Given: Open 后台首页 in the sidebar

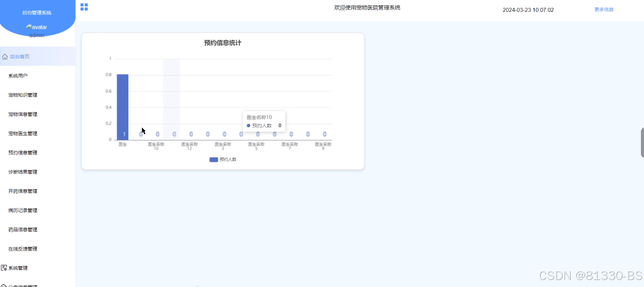Looking at the screenshot, I should click(x=38, y=57).
